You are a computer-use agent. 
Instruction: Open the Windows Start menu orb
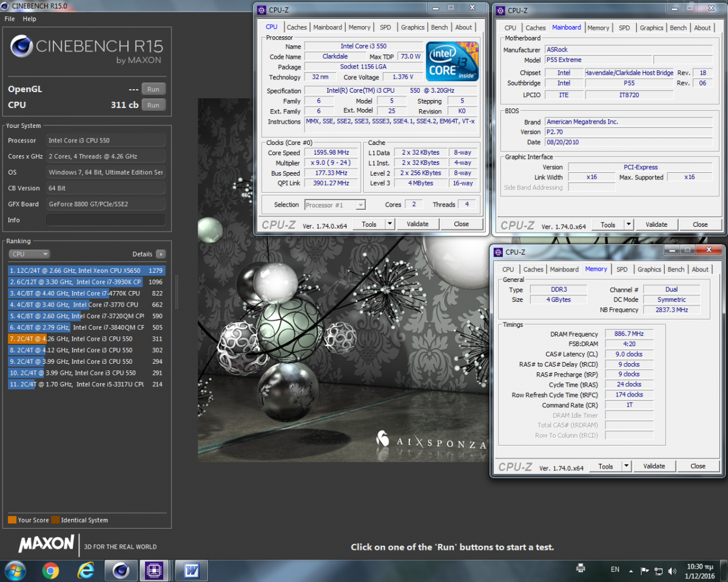coord(15,570)
